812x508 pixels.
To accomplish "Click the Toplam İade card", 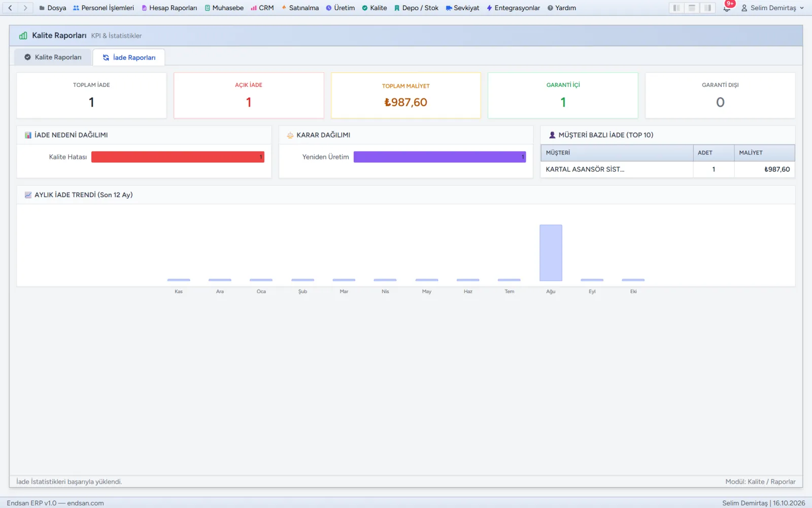I will click(x=91, y=96).
